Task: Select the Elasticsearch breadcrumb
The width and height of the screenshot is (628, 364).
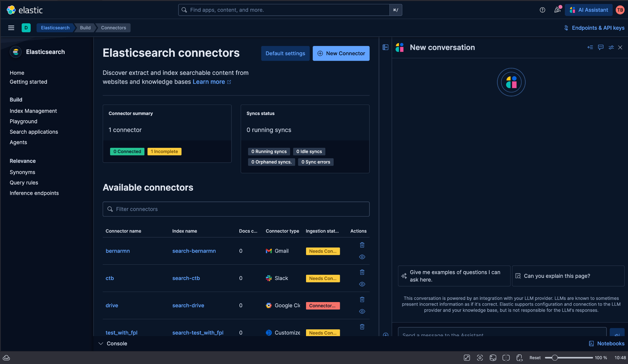Action: pos(55,28)
